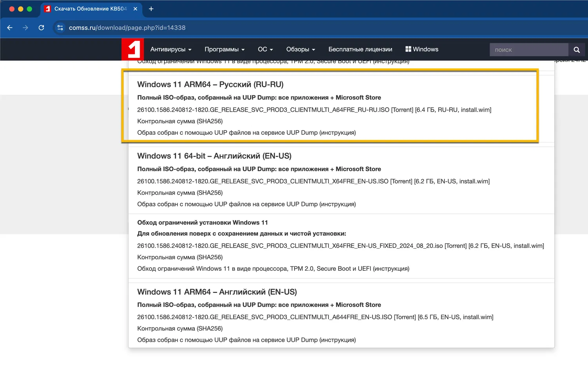The height and width of the screenshot is (365, 588).
Task: Open SHA256 checksum for ARM64 Английский
Action: (180, 329)
